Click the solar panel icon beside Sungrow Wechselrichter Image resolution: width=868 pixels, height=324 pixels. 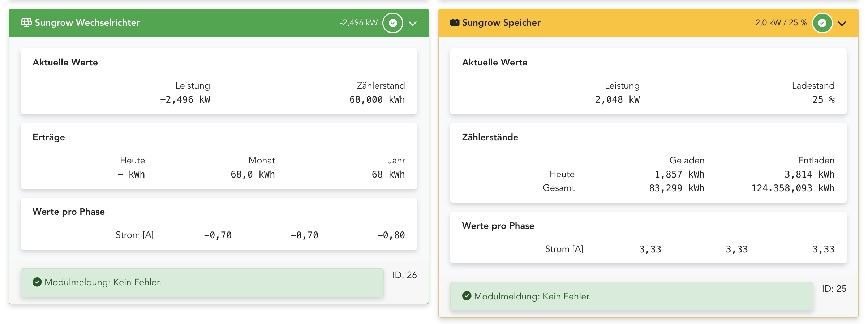coord(26,22)
